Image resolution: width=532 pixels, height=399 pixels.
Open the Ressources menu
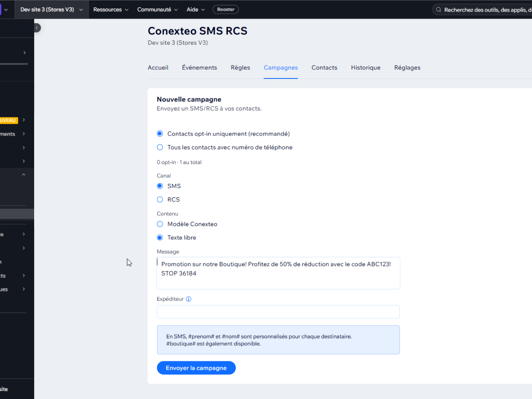[x=111, y=9]
